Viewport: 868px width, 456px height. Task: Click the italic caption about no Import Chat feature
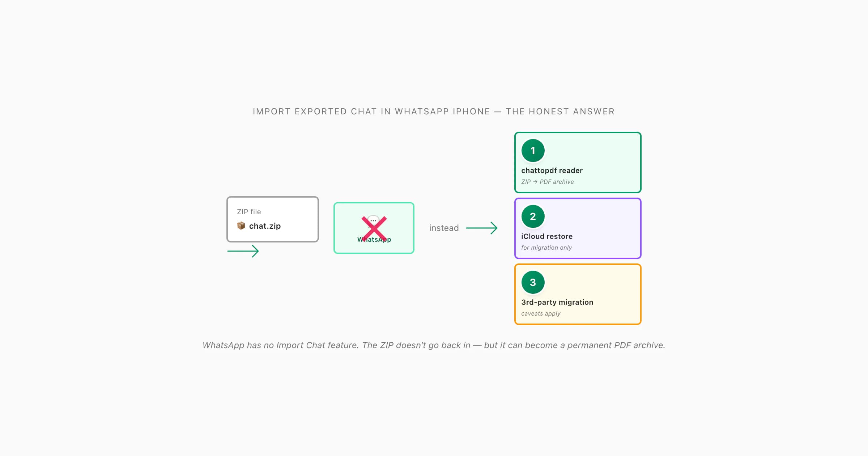434,345
